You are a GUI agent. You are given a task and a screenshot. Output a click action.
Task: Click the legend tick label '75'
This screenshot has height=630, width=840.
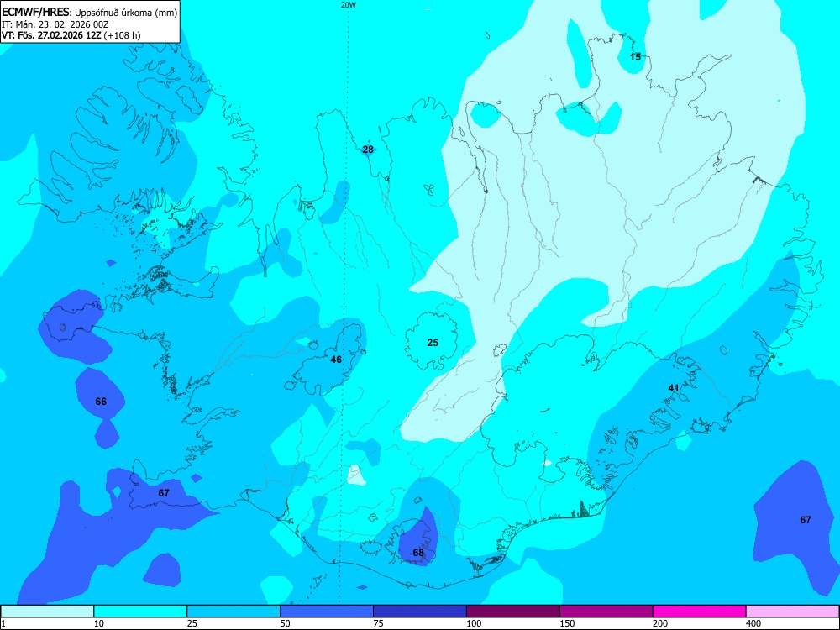[x=379, y=623]
